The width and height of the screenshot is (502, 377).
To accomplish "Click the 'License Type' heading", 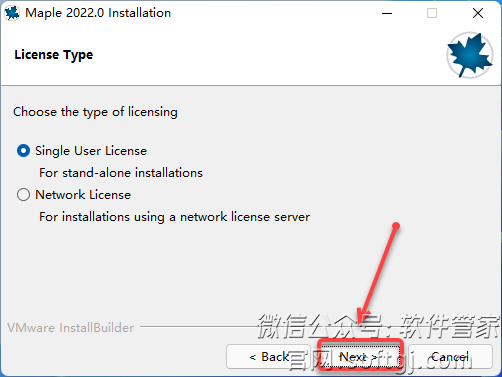I will tap(54, 55).
